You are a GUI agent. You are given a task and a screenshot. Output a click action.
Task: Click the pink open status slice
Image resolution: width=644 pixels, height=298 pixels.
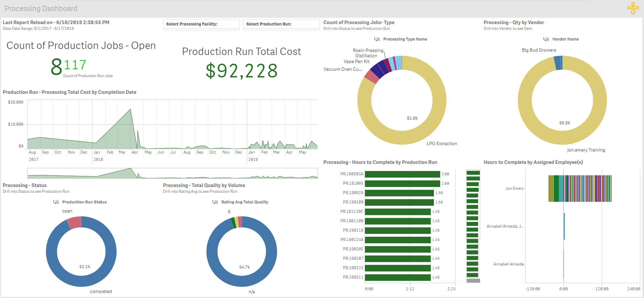(75, 223)
